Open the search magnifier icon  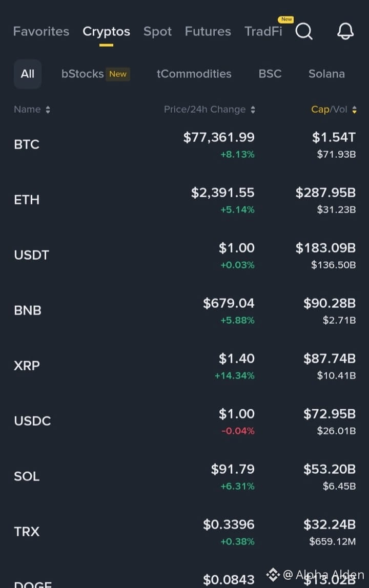(304, 31)
